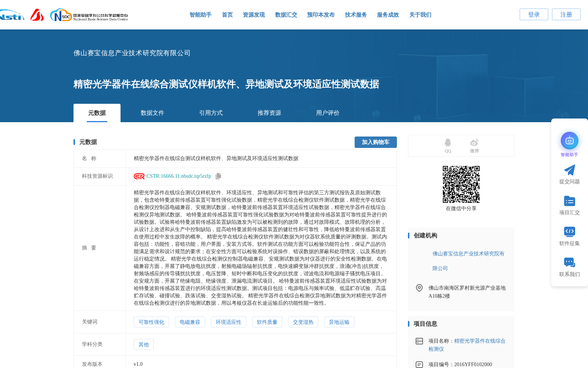Switch to 数据文件 tab
This screenshot has height=368, width=588.
[153, 113]
